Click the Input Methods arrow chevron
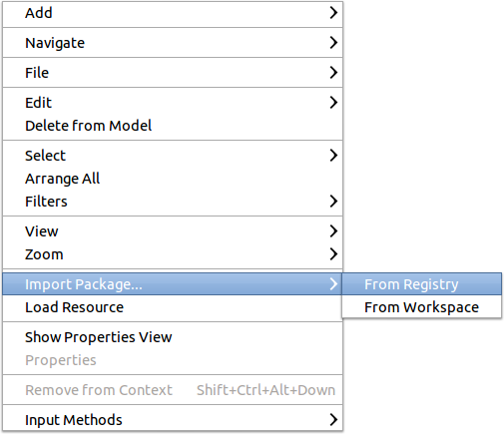This screenshot has width=504, height=434. (x=333, y=420)
